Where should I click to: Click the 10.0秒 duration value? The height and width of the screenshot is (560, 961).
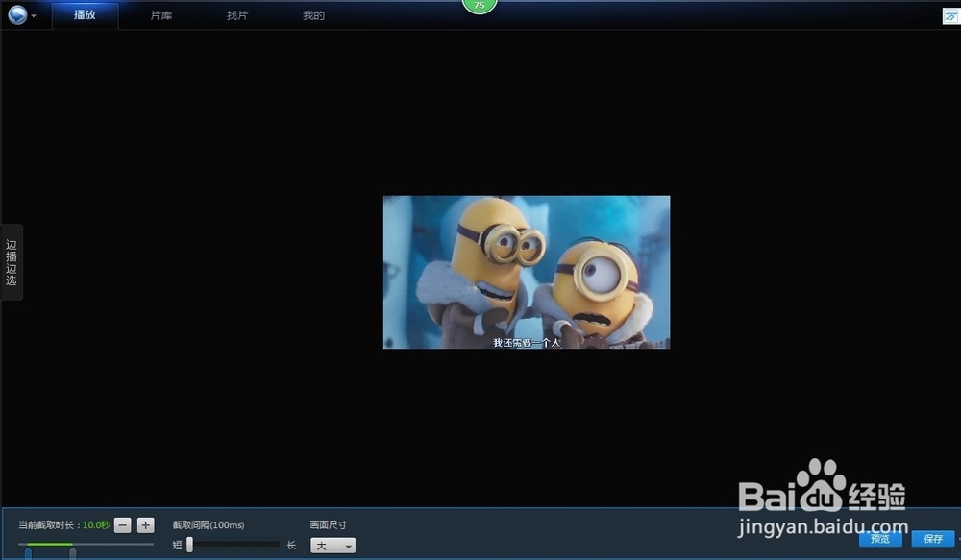[96, 525]
